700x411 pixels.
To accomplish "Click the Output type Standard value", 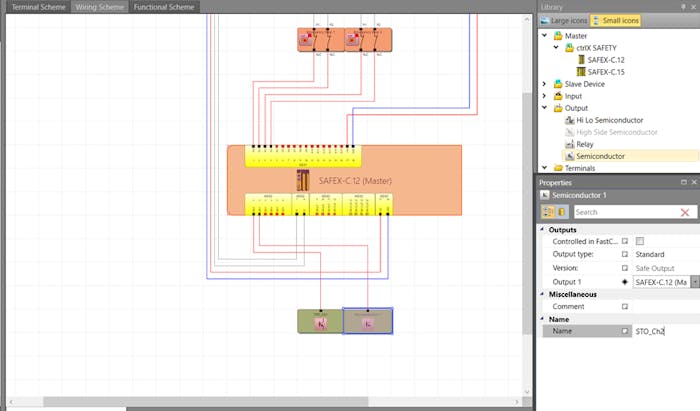I will (650, 254).
